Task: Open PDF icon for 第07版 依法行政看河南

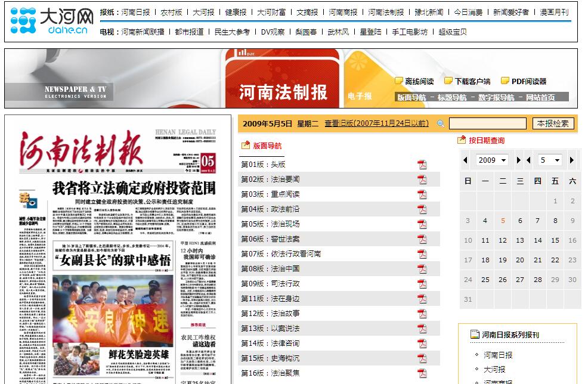Action: click(x=422, y=254)
